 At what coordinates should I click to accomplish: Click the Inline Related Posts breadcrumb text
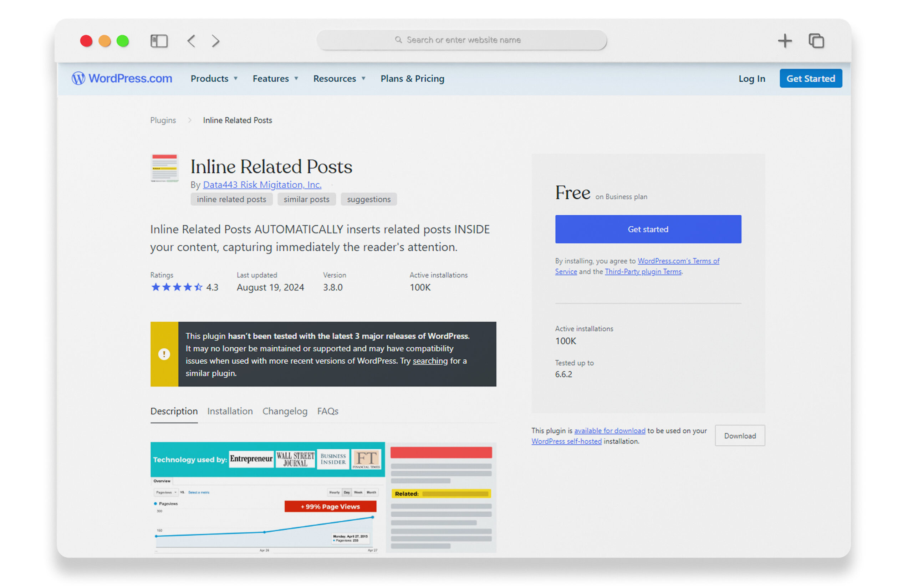click(237, 120)
